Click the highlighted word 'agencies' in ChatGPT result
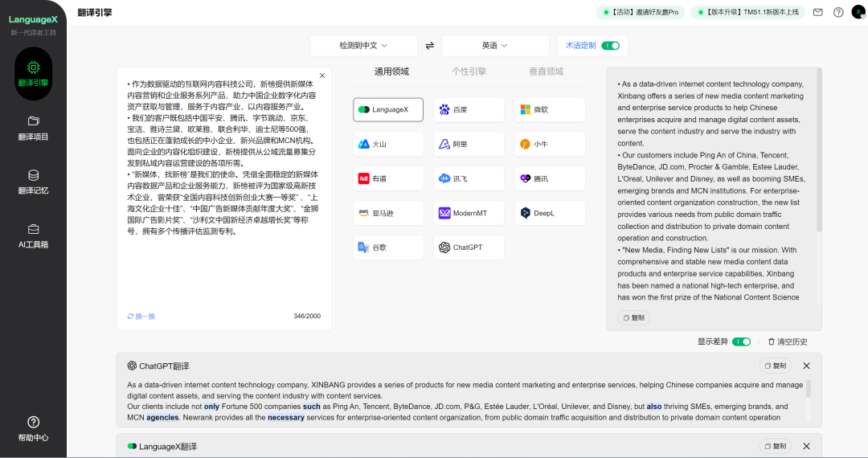The width and height of the screenshot is (868, 458). [x=162, y=418]
